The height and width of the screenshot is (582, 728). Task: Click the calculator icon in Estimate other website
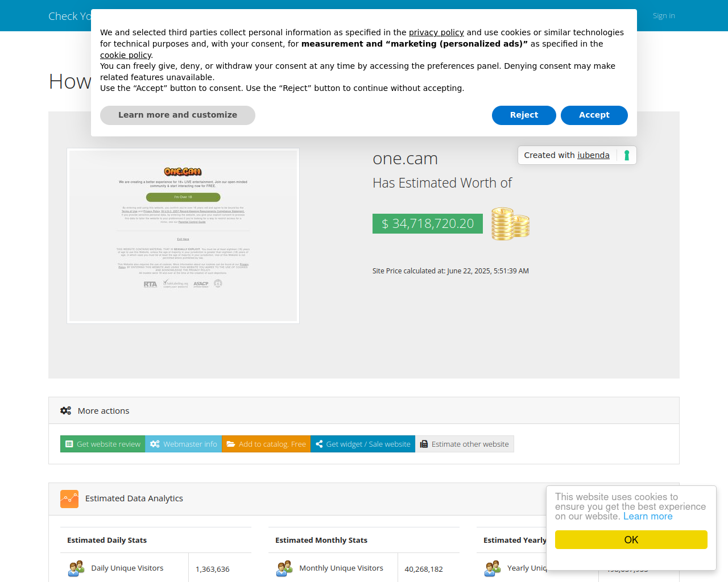424,444
